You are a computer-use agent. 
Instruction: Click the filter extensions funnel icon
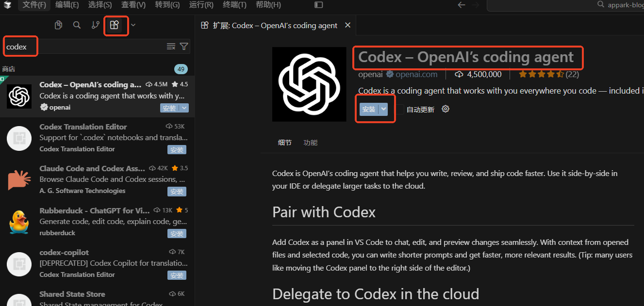point(184,47)
